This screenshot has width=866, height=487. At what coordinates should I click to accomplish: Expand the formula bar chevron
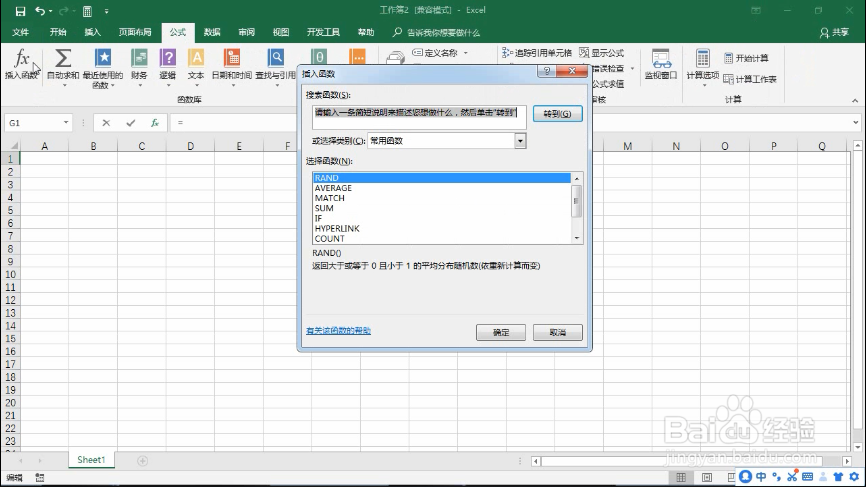[x=855, y=123]
